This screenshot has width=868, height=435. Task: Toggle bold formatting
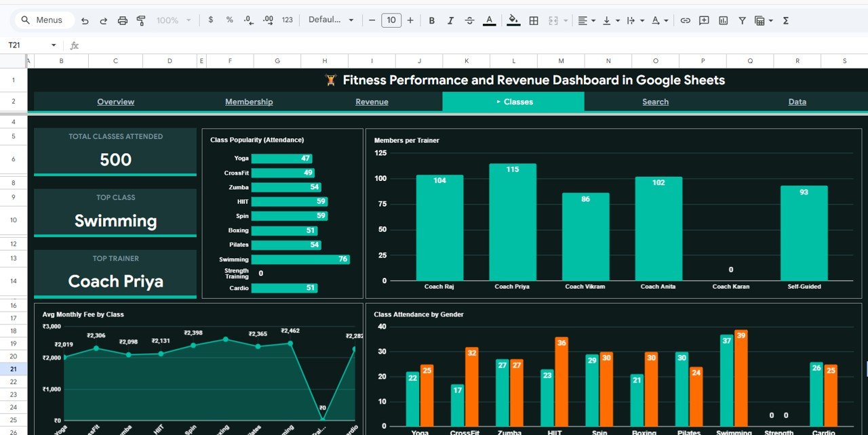coord(432,20)
